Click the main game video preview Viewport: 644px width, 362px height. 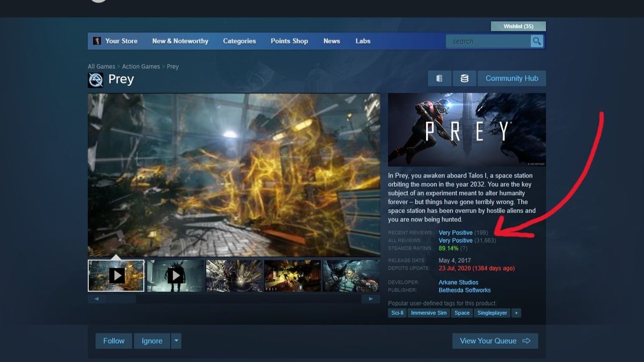pyautogui.click(x=234, y=175)
